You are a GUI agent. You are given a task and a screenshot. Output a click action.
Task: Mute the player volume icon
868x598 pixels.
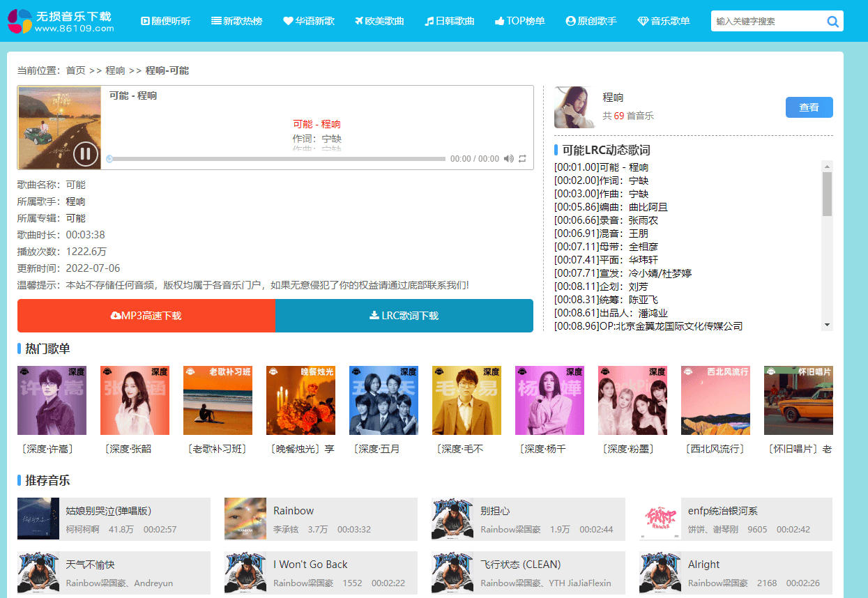508,159
